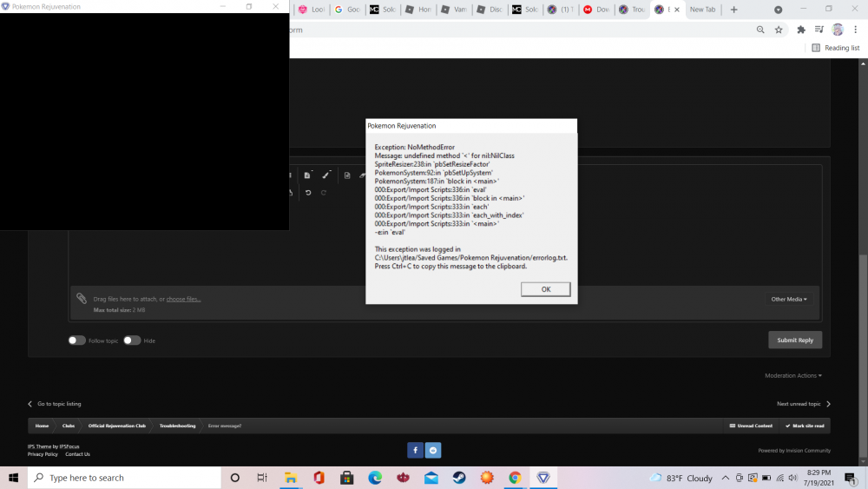Image resolution: width=868 pixels, height=489 pixels.
Task: Close the active browser tab
Action: [x=676, y=10]
